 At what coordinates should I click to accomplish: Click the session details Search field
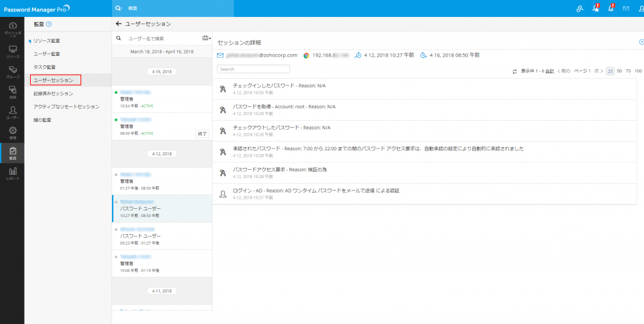(253, 69)
